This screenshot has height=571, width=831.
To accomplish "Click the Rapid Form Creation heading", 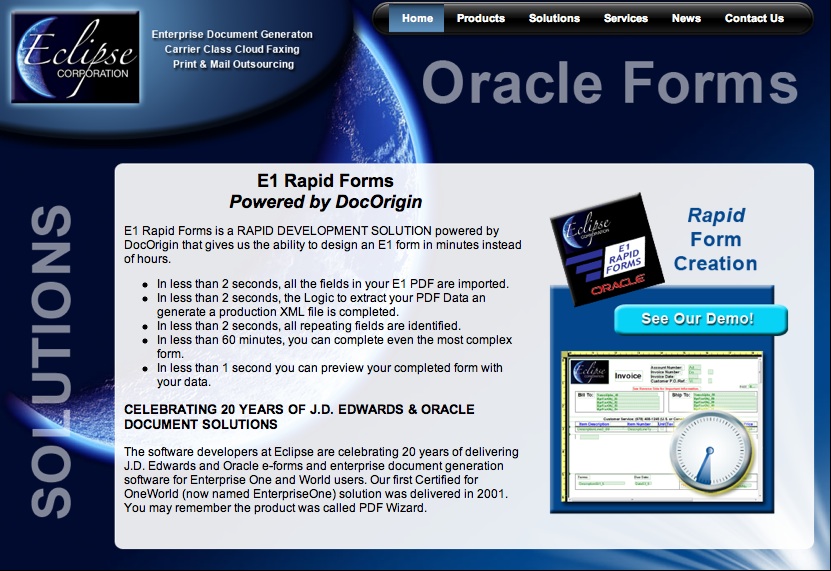I will (715, 239).
